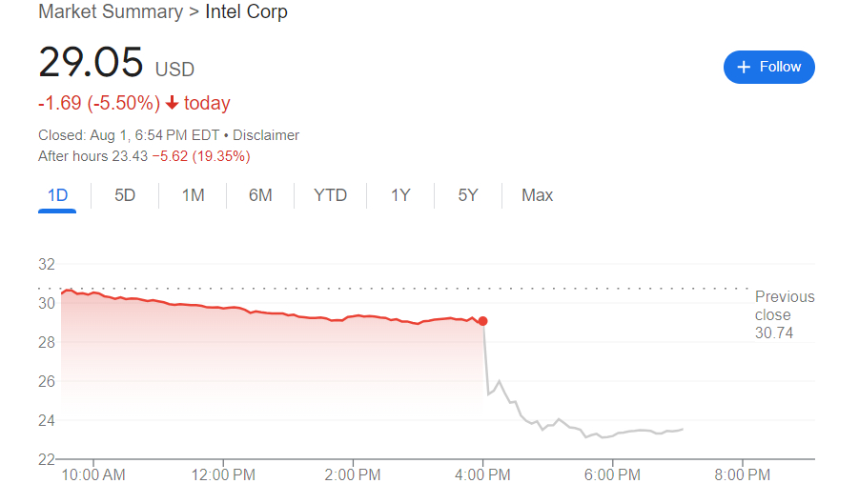Switch to 1Y chart view
The height and width of the screenshot is (504, 859).
[x=400, y=195]
